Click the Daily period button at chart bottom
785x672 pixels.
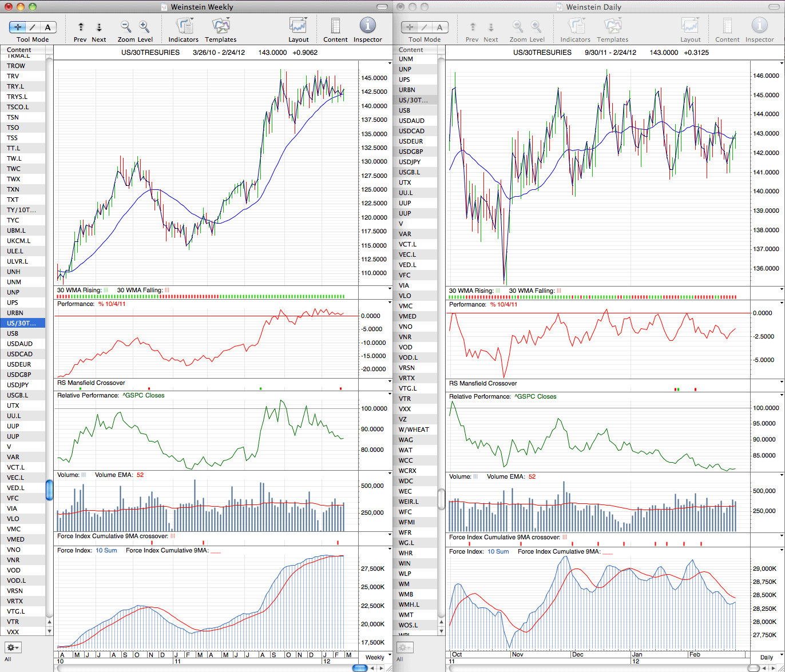[767, 657]
